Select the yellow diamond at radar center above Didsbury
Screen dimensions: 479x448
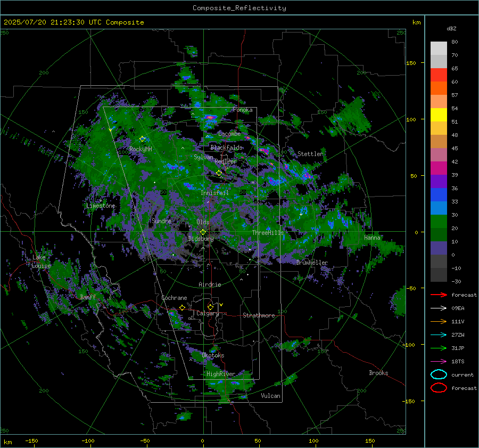203,232
